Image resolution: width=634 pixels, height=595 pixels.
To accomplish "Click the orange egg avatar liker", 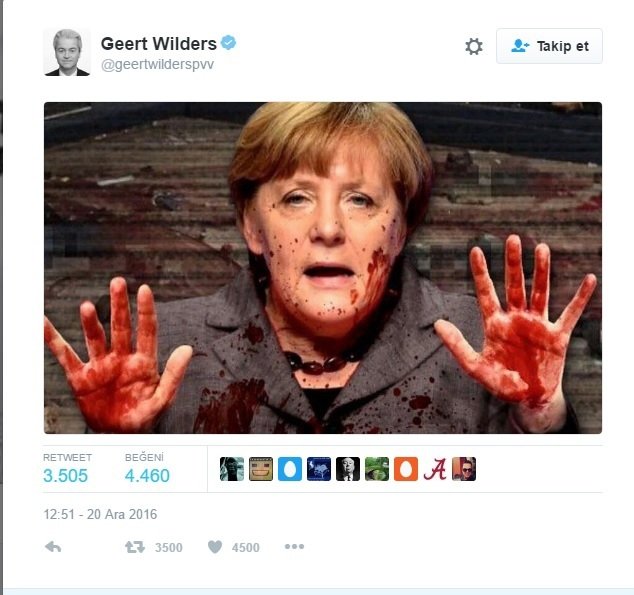I will pyautogui.click(x=406, y=469).
